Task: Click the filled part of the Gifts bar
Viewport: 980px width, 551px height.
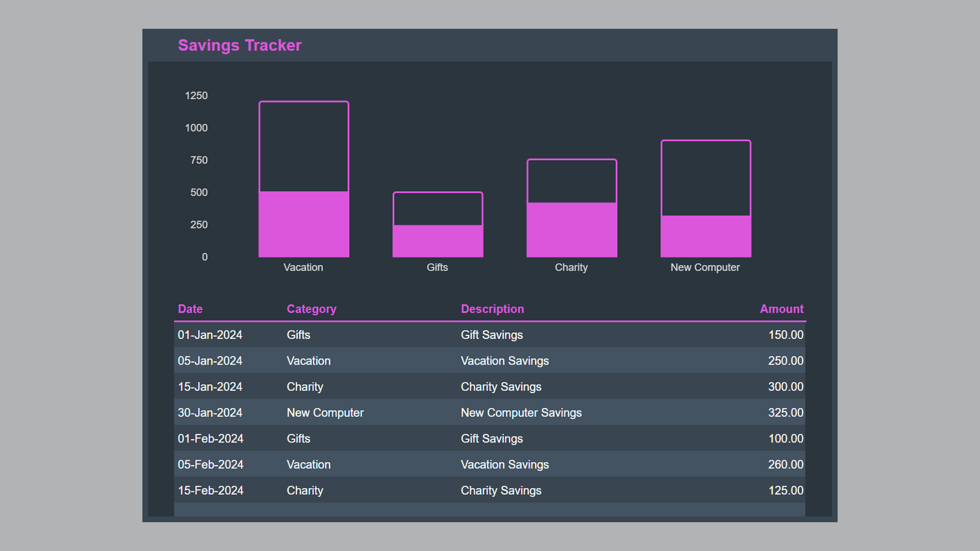Action: tap(437, 241)
